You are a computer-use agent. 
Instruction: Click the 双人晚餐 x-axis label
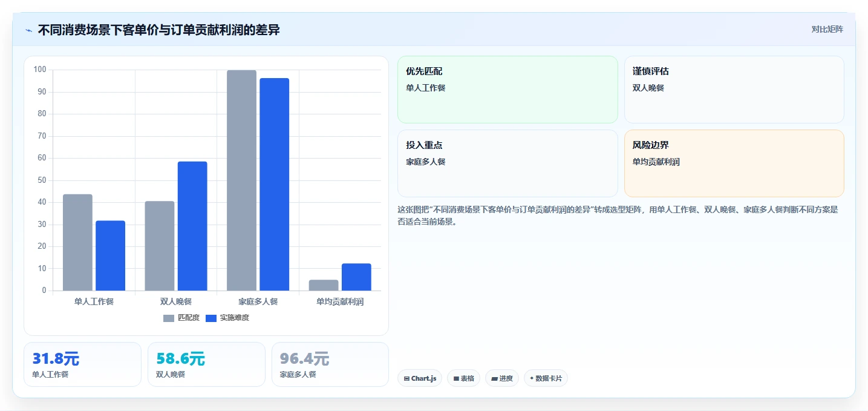coord(176,301)
